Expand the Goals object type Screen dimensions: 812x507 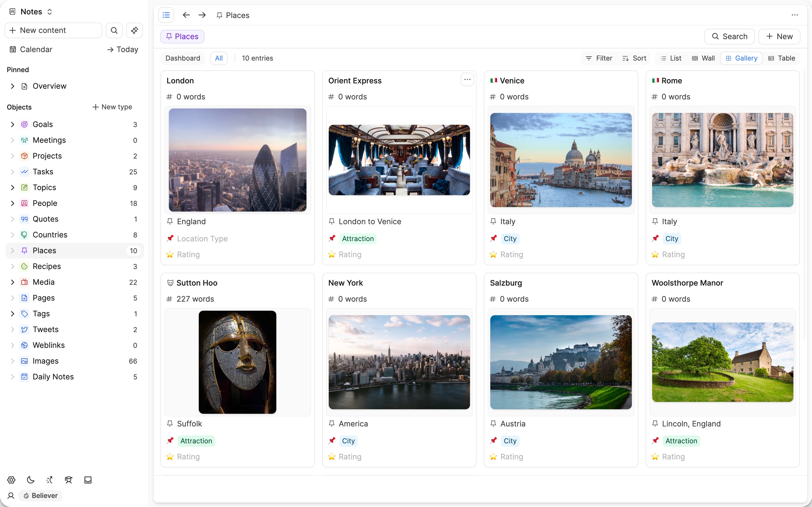tap(12, 124)
